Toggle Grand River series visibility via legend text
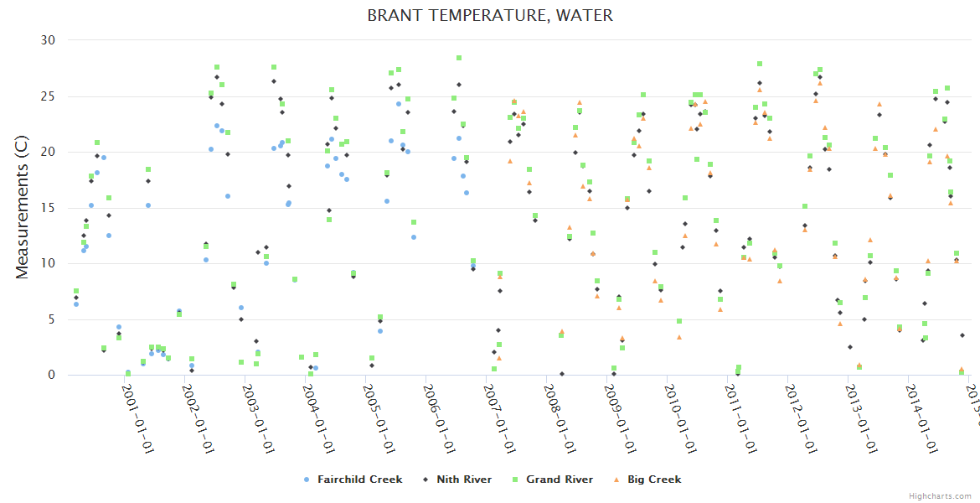 coord(560,480)
